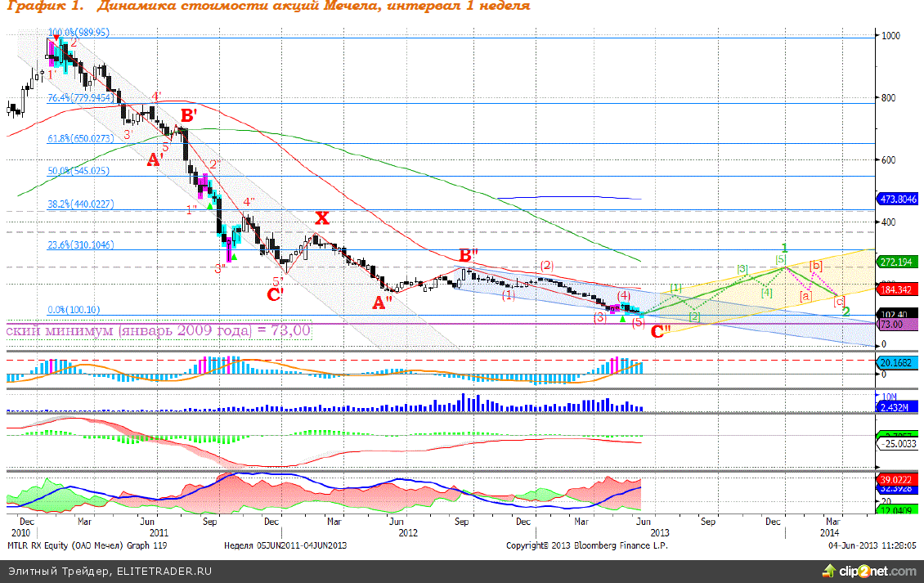Click the green 272.194 price tag
924x583 pixels.
[x=899, y=262]
